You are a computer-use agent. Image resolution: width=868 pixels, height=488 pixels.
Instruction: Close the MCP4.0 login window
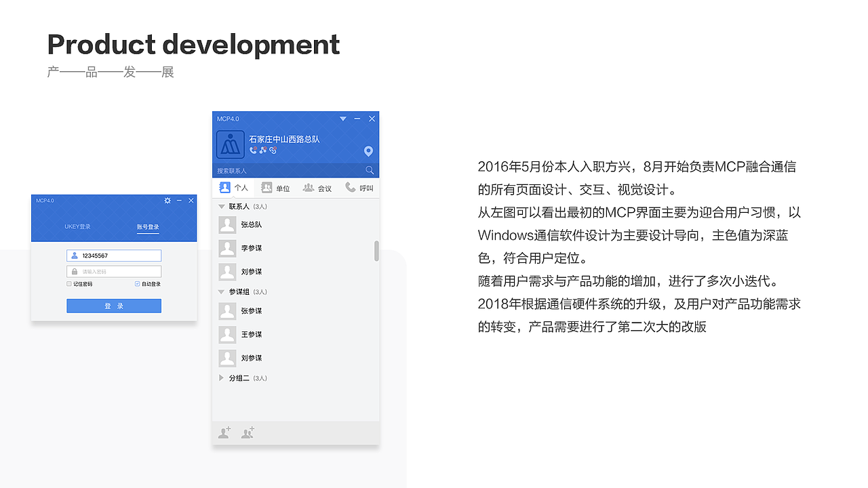point(191,201)
